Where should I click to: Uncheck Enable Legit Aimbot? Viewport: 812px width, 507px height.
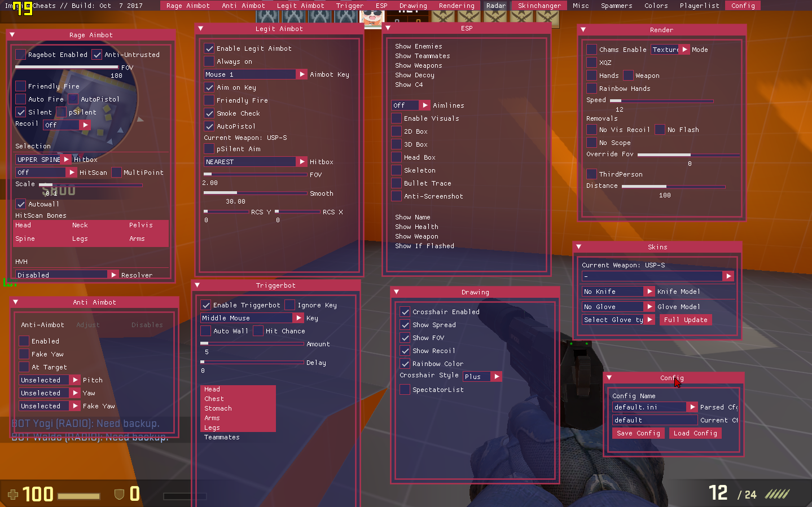(209, 48)
